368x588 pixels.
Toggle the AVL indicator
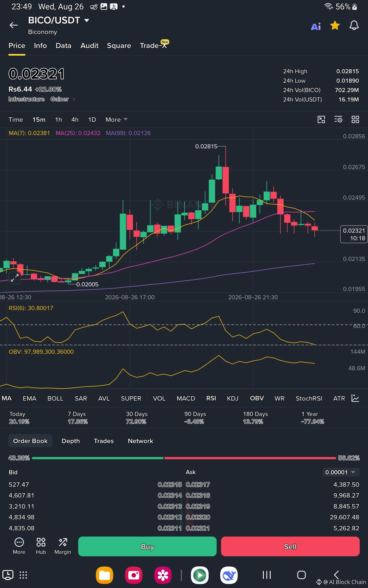pyautogui.click(x=104, y=398)
